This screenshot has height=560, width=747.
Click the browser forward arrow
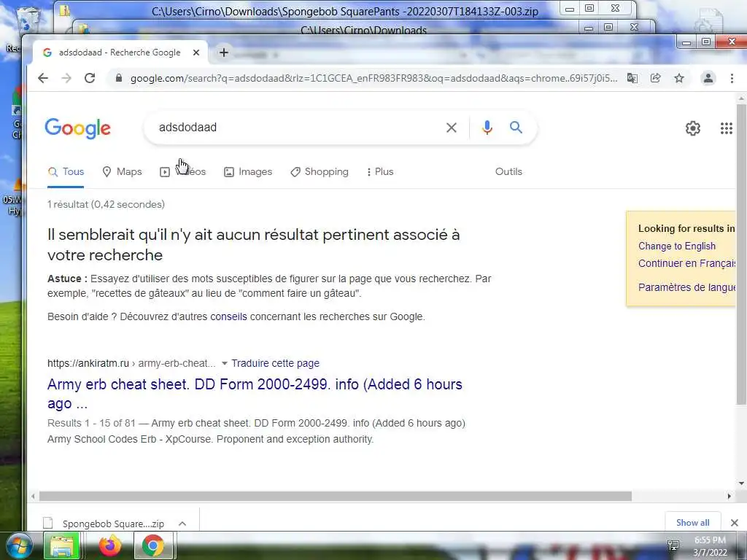(x=66, y=78)
